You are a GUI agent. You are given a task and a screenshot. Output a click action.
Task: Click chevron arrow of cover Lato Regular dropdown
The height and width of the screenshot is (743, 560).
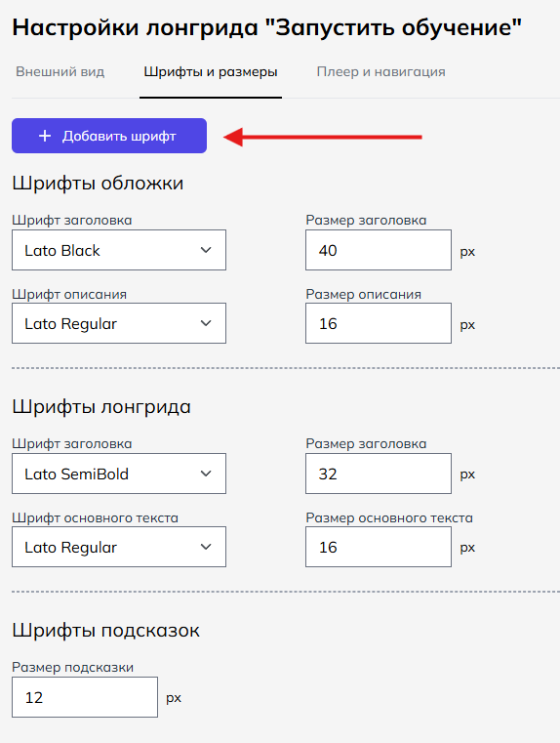(x=206, y=323)
